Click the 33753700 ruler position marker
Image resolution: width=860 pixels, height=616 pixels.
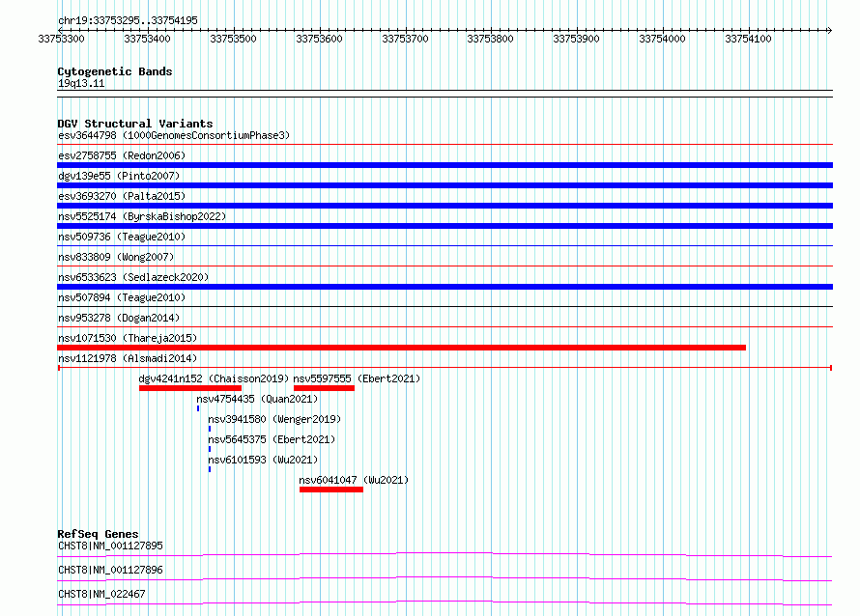(x=405, y=39)
